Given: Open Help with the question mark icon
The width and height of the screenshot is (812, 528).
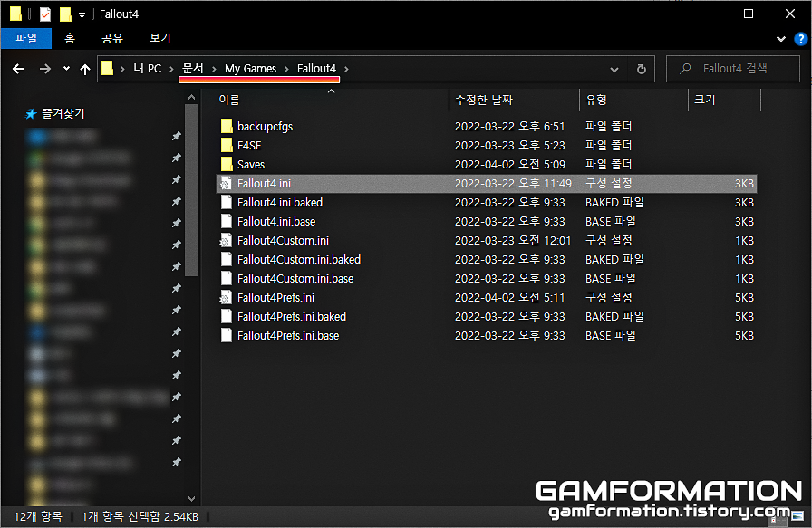Looking at the screenshot, I should 800,39.
